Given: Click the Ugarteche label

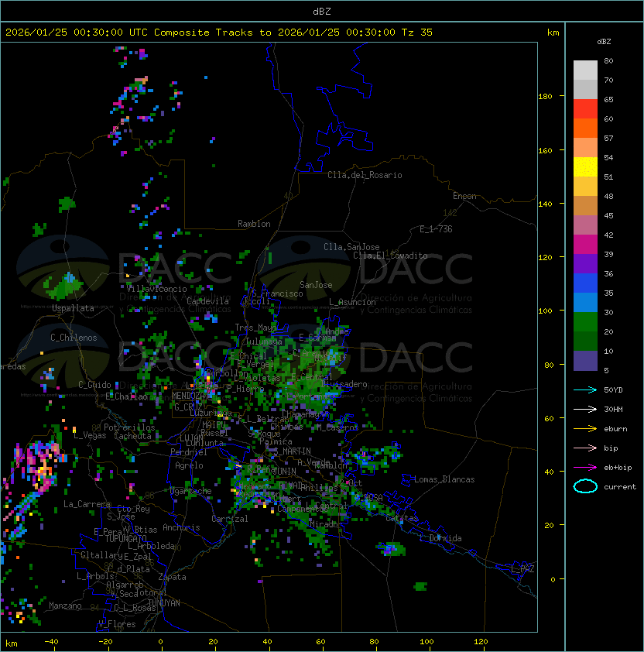Looking at the screenshot, I should click(191, 491).
